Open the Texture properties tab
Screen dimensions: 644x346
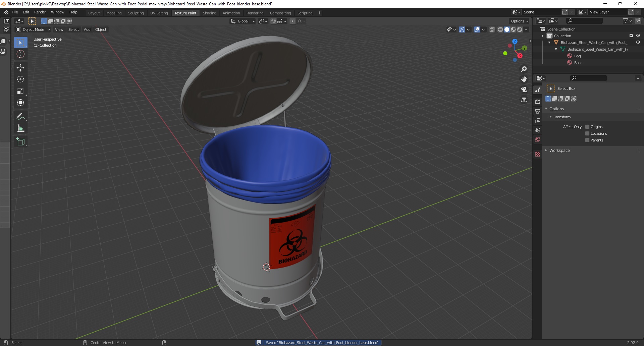click(538, 154)
